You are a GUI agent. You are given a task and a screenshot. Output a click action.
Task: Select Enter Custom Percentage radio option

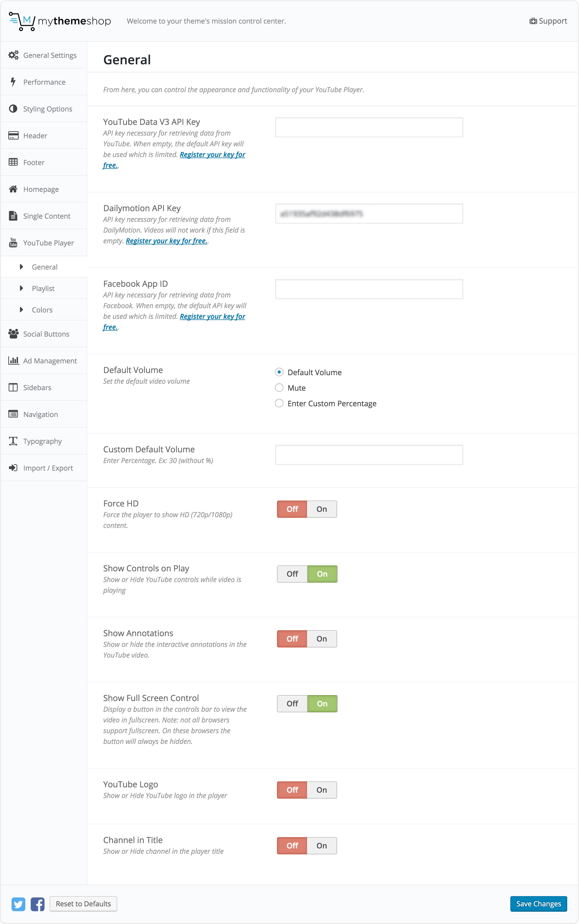point(279,403)
